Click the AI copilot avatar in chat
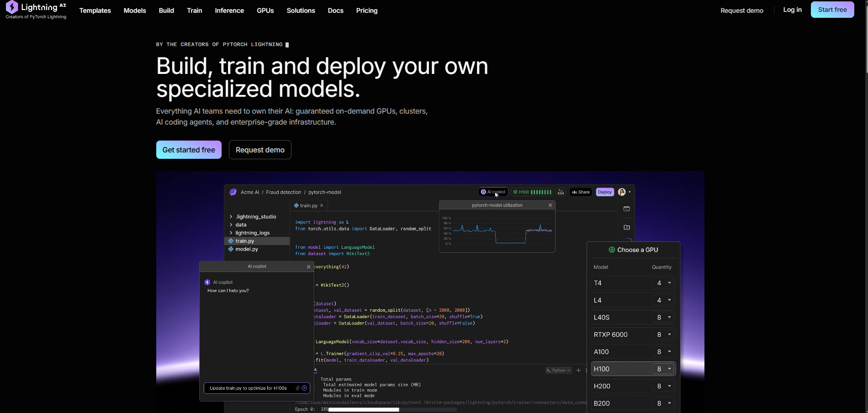The height and width of the screenshot is (413, 868). coord(207,282)
